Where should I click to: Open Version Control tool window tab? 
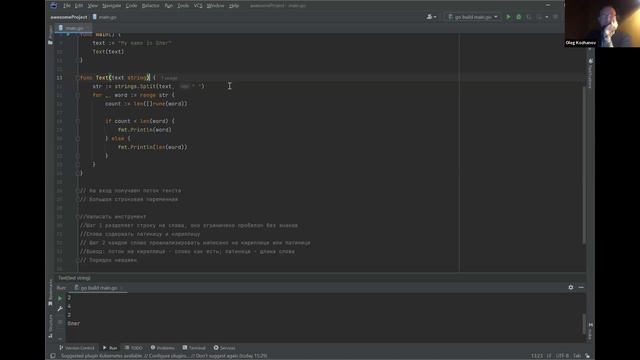point(77,348)
